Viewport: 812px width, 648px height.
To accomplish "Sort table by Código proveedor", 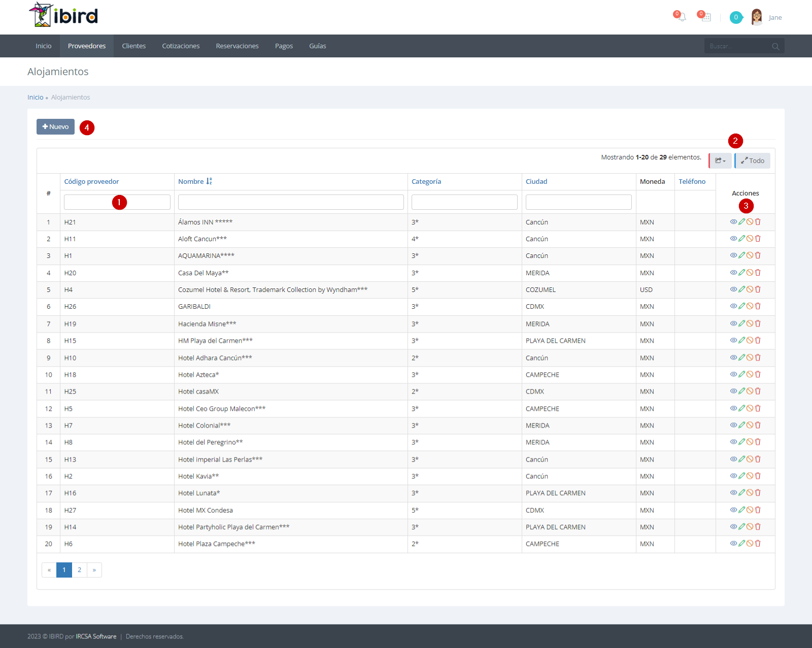I will click(91, 181).
